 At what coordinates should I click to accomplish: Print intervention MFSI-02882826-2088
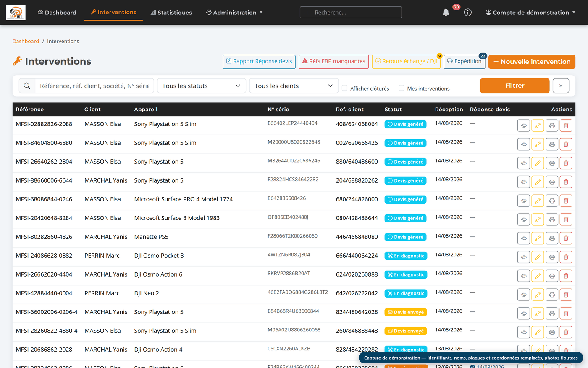pos(552,125)
